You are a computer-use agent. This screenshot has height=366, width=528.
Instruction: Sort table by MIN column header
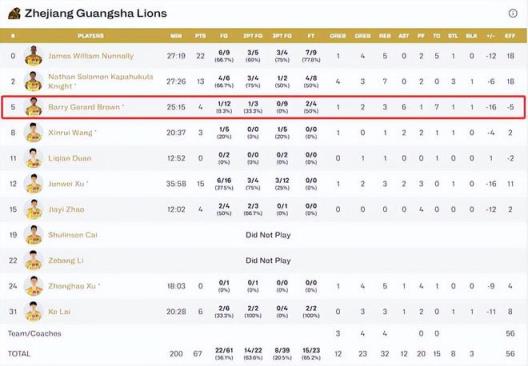tap(176, 36)
